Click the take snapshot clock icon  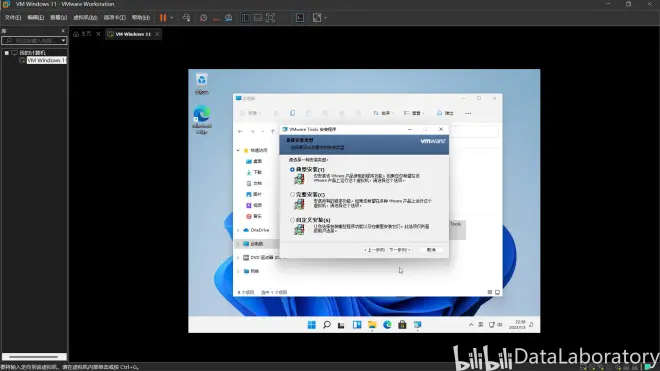tap(203, 18)
